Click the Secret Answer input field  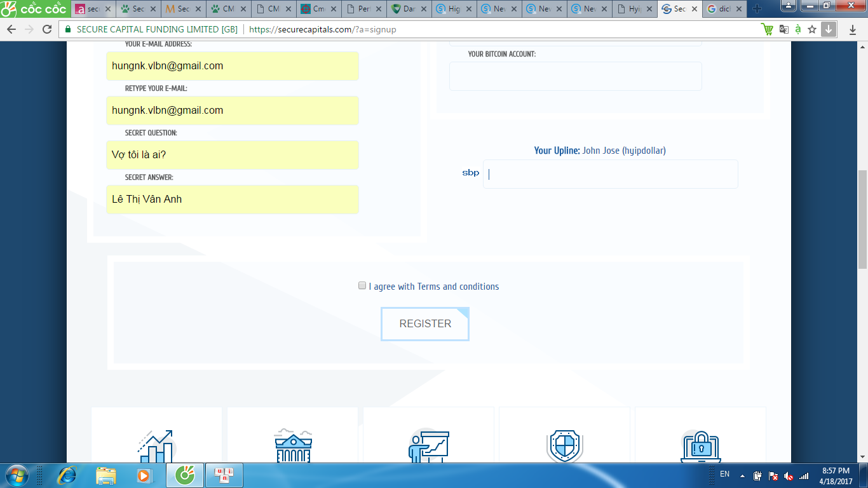[x=233, y=200]
